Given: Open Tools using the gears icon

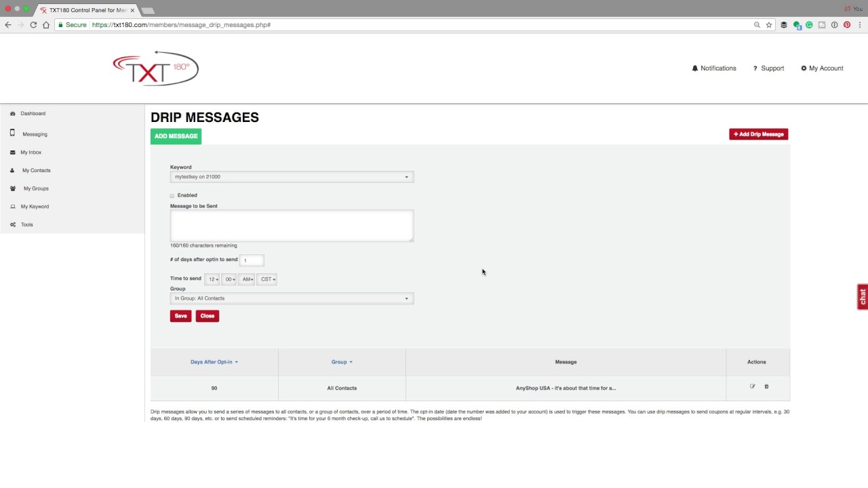Looking at the screenshot, I should [14, 224].
